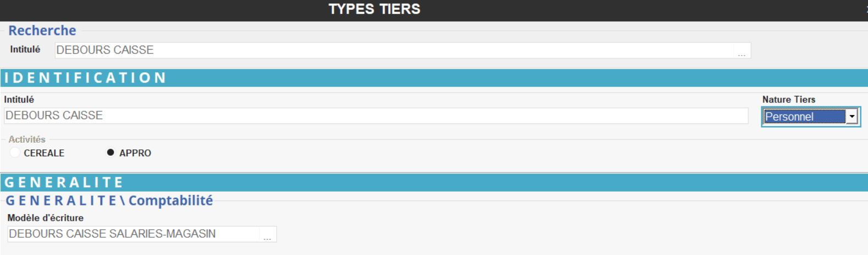Click the IDENTIFICATION section header
The image size is (868, 255).
(x=85, y=78)
